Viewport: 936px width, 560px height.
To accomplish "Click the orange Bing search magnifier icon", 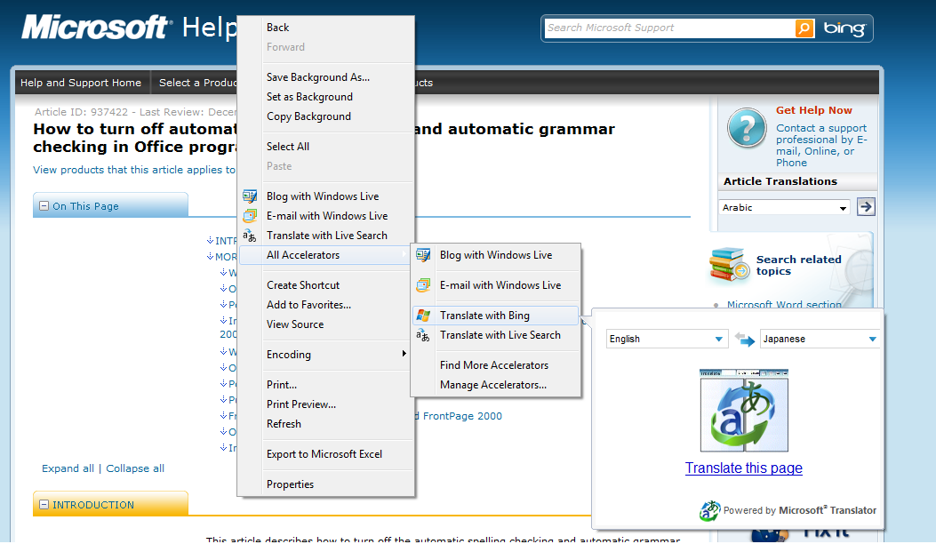I will tap(804, 28).
